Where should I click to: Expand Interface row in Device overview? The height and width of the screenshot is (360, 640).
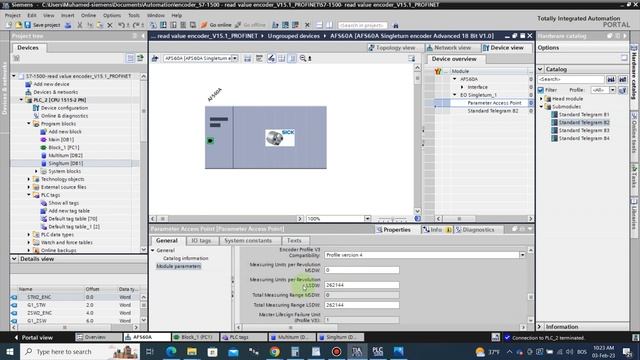point(462,87)
